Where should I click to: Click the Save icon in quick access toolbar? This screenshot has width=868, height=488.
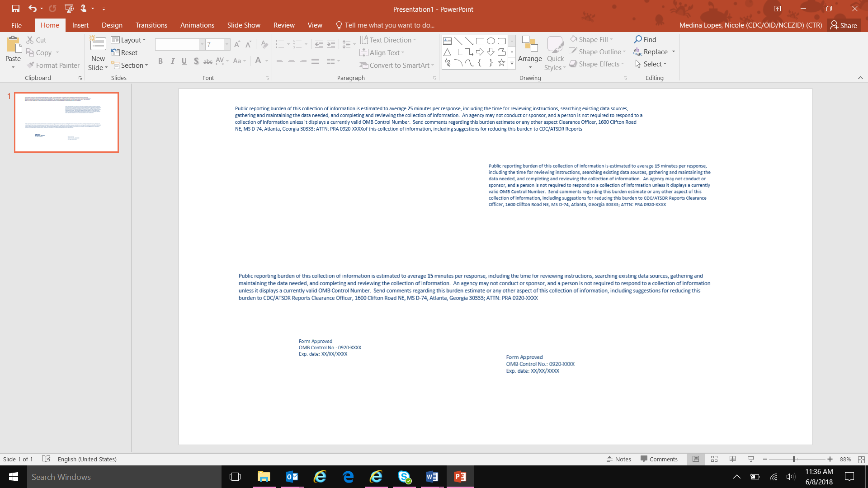(16, 9)
